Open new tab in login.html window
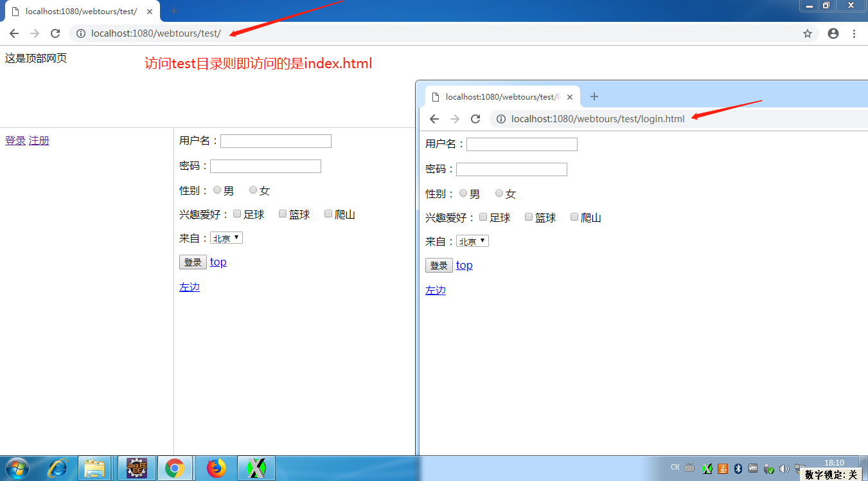This screenshot has width=868, height=481. tap(594, 96)
